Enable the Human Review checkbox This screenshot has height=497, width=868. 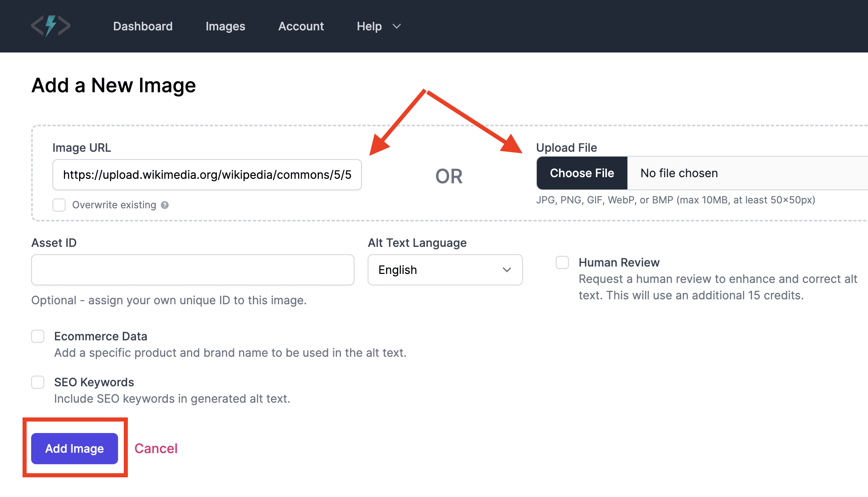(x=562, y=262)
